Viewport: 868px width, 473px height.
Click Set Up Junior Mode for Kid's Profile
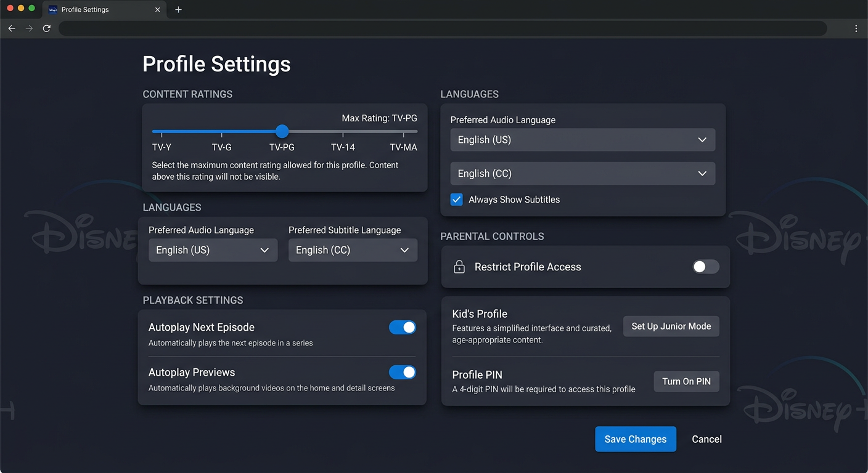(671, 326)
